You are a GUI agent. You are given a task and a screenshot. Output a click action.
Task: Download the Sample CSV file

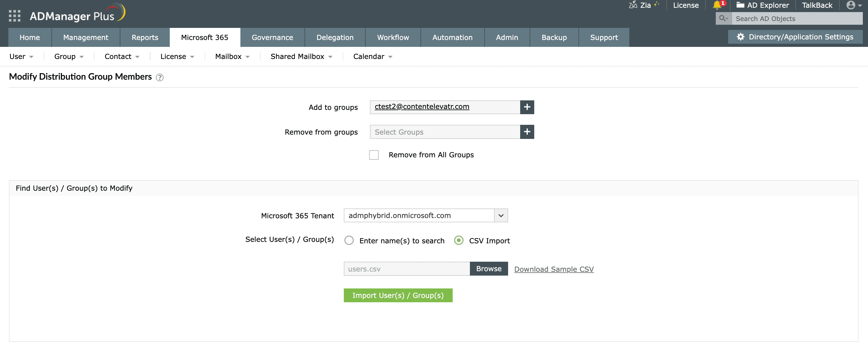coord(553,269)
